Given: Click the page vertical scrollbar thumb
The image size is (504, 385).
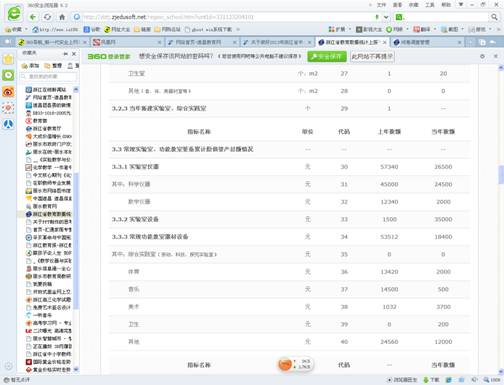Looking at the screenshot, I should point(501,175).
